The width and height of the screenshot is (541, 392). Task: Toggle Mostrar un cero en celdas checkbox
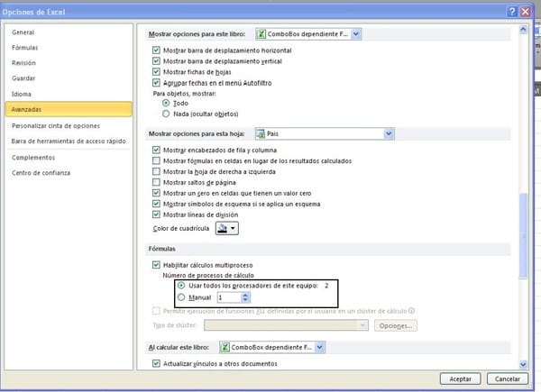point(156,193)
